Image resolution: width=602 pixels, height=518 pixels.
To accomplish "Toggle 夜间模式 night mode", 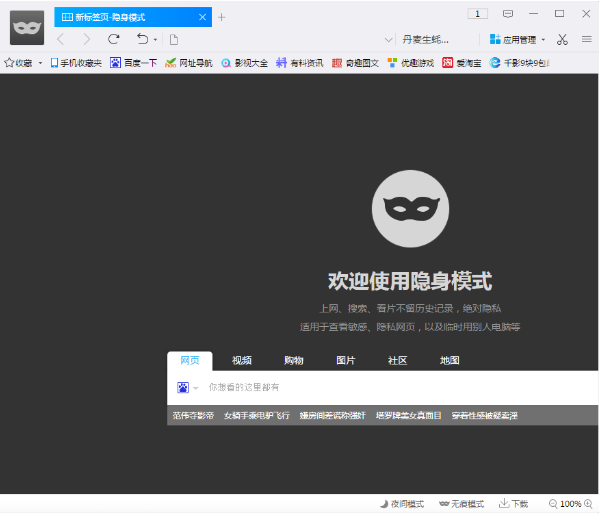I will (402, 504).
